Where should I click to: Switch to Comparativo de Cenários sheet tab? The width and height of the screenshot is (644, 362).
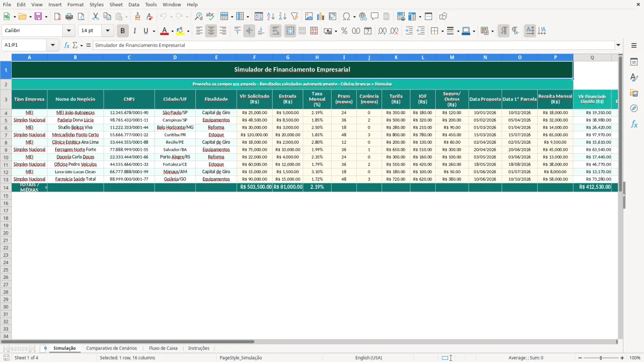112,348
